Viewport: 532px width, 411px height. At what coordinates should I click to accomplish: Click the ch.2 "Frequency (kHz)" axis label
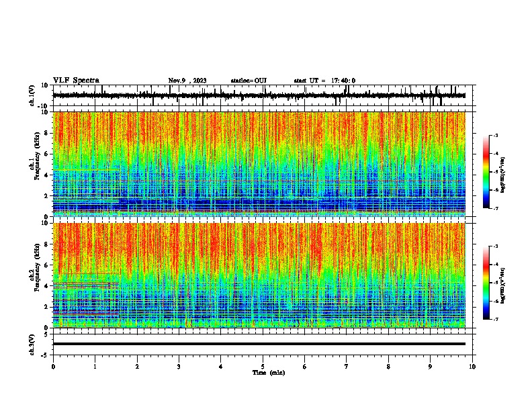[36, 267]
